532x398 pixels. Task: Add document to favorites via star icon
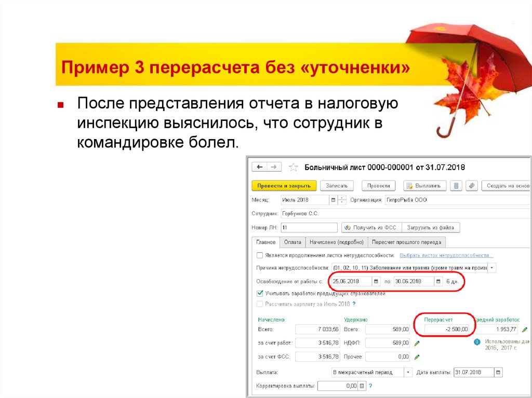click(292, 167)
